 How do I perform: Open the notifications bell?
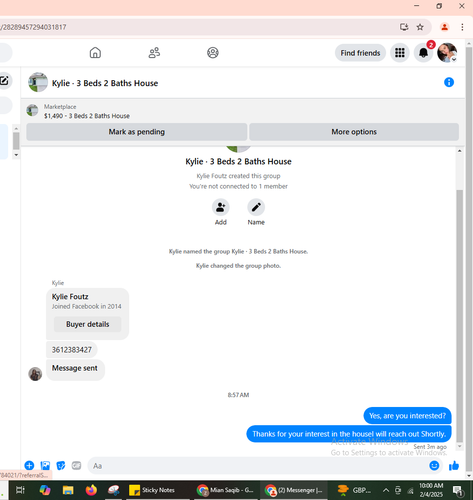click(423, 53)
